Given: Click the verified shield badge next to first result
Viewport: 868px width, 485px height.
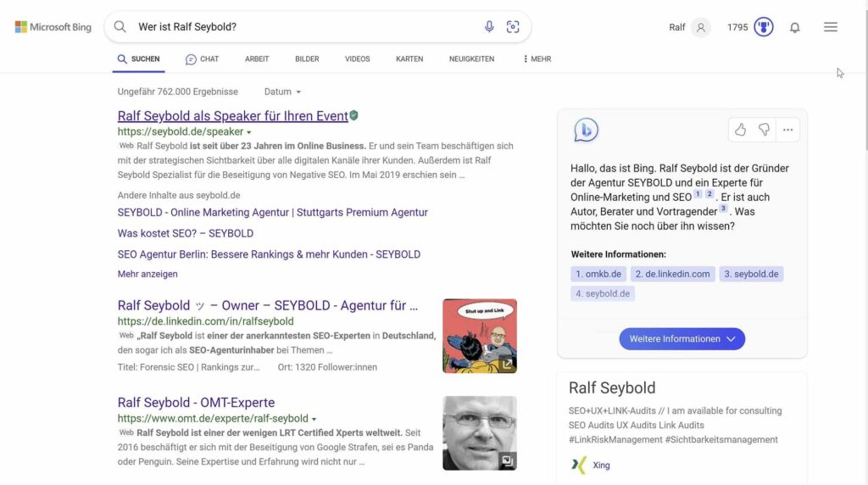Looking at the screenshot, I should coord(353,115).
